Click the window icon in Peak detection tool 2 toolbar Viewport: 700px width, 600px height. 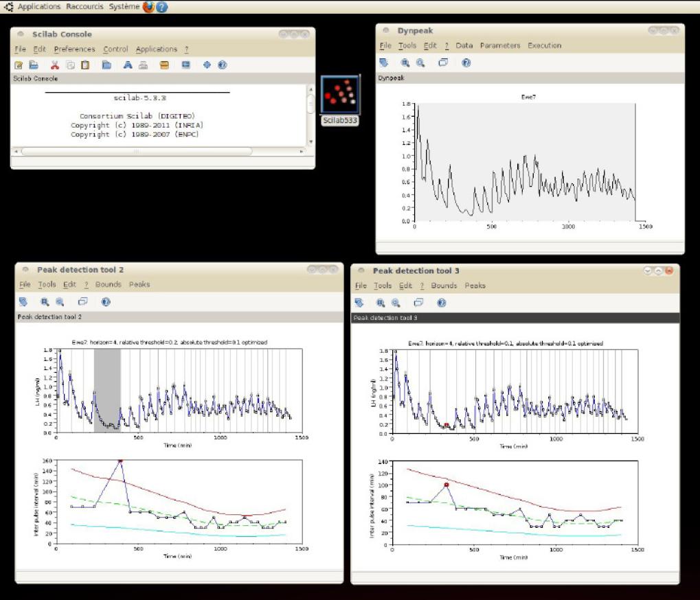(x=82, y=302)
